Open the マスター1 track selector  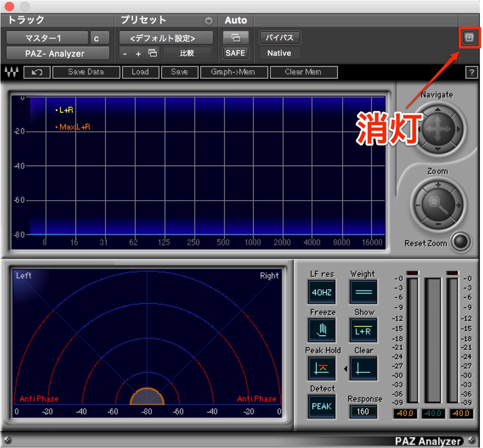[47, 38]
